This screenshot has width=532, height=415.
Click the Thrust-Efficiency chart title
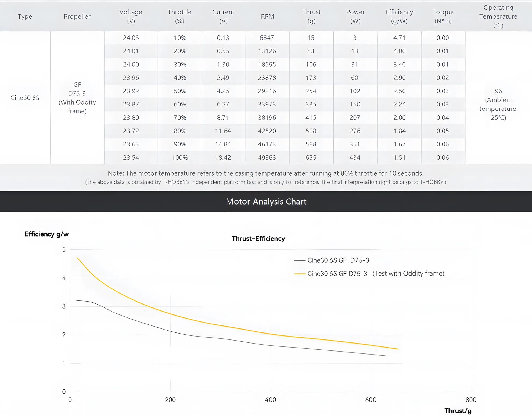coord(258,238)
